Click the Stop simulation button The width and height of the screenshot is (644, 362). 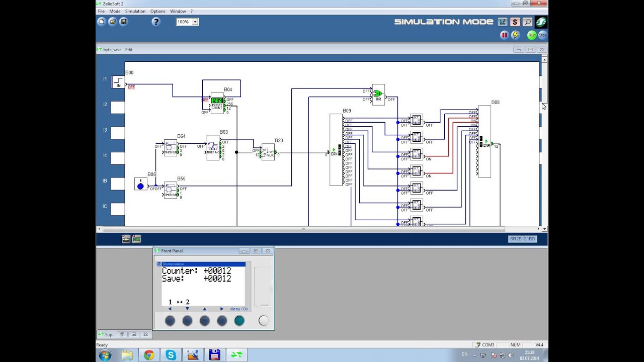tap(542, 35)
